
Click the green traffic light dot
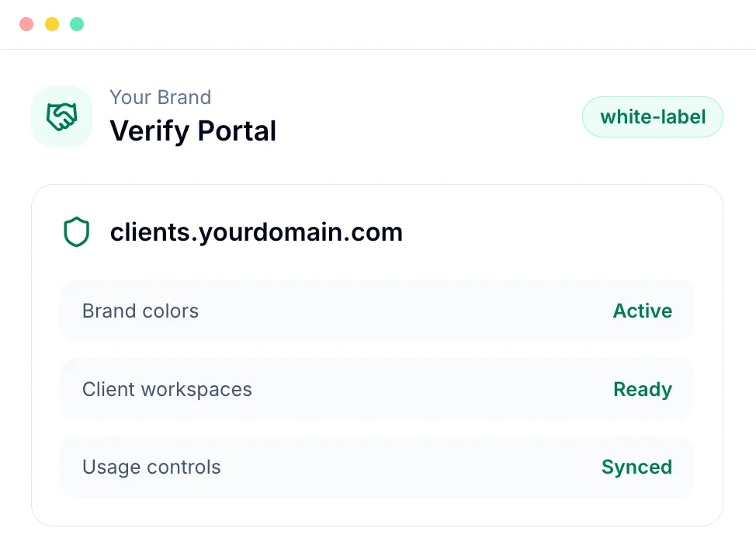pyautogui.click(x=76, y=24)
